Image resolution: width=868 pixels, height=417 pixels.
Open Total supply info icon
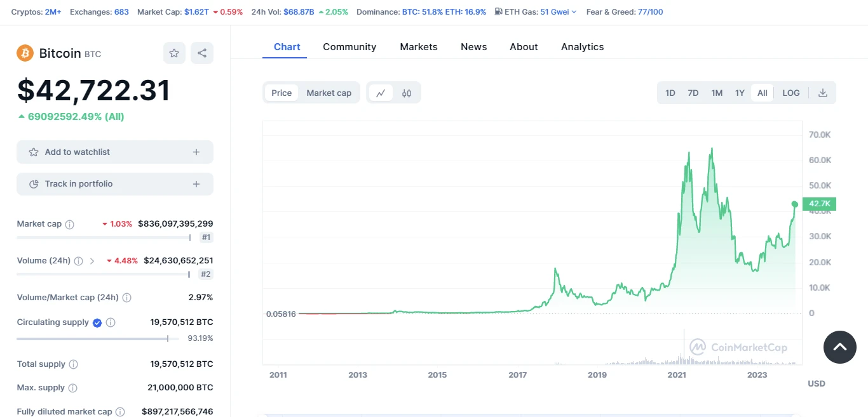click(x=73, y=364)
